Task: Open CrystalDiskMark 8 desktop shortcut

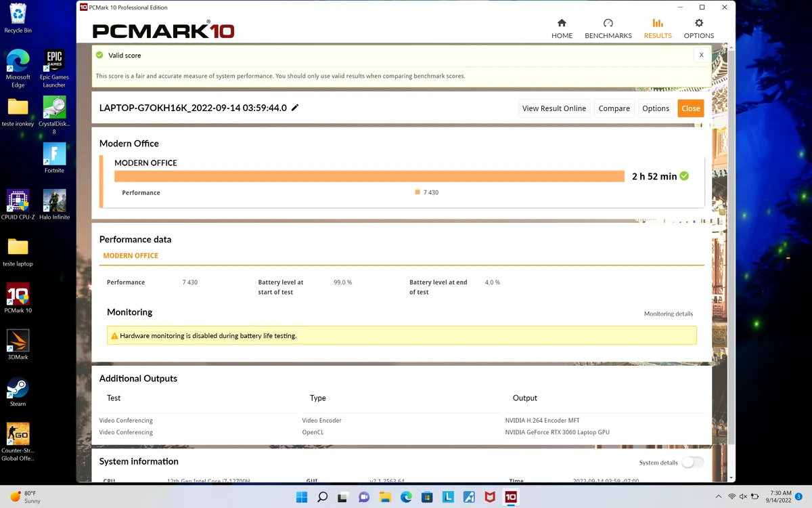Action: [54, 114]
